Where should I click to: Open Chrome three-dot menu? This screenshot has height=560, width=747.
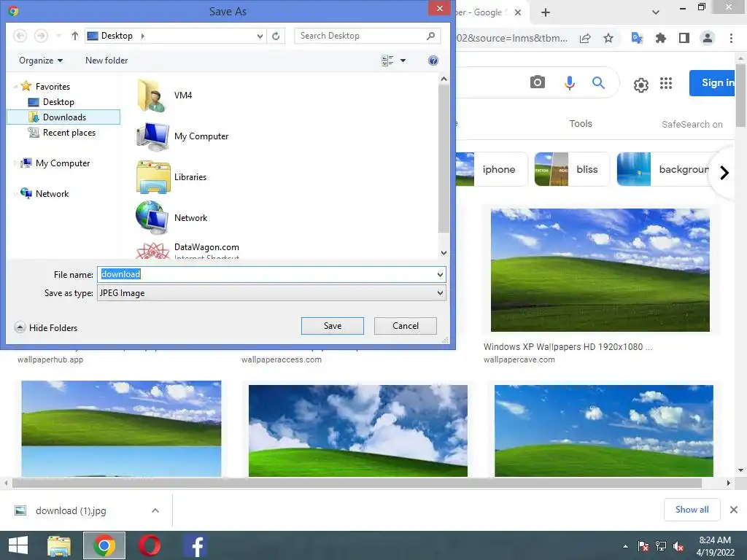point(731,38)
